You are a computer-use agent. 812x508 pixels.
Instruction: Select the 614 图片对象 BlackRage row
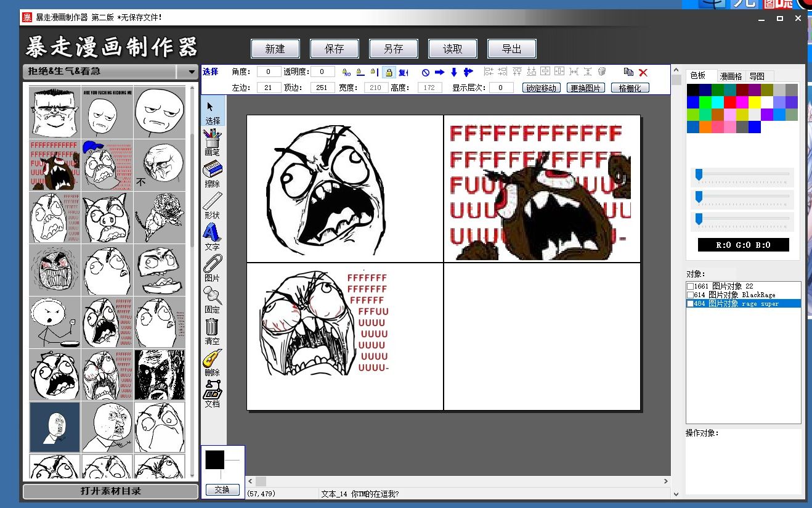pyautogui.click(x=743, y=295)
